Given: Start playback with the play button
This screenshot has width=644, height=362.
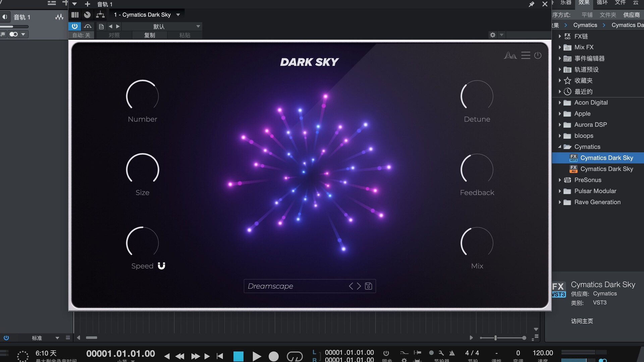Looking at the screenshot, I should click(x=257, y=356).
